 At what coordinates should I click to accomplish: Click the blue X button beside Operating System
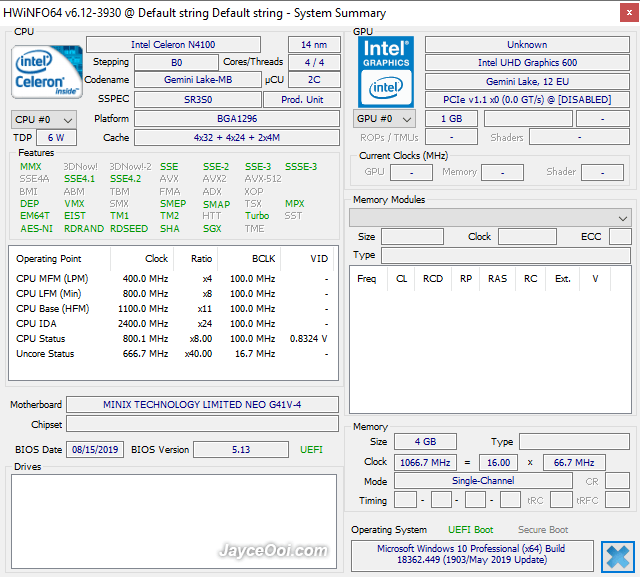[x=618, y=557]
